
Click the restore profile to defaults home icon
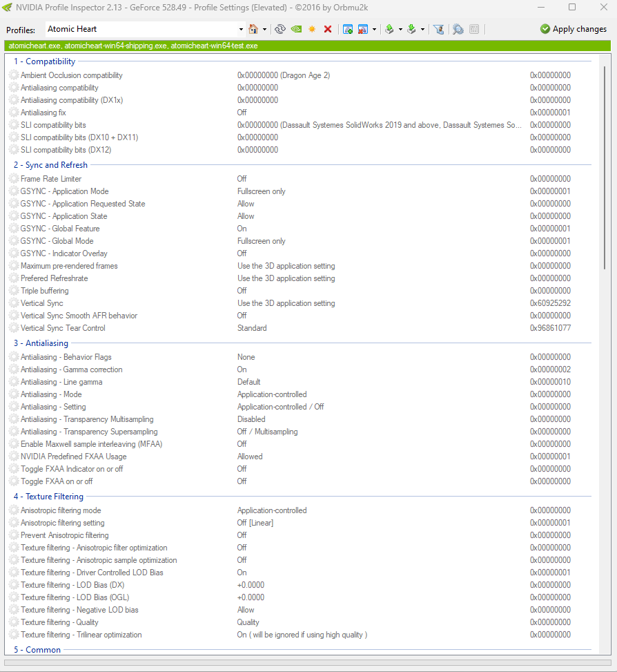click(253, 29)
